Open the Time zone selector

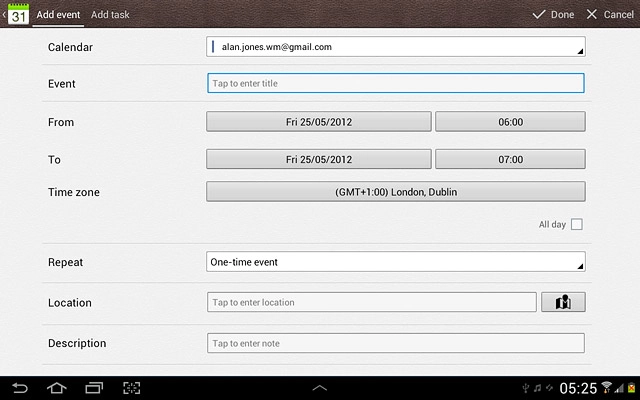point(395,191)
